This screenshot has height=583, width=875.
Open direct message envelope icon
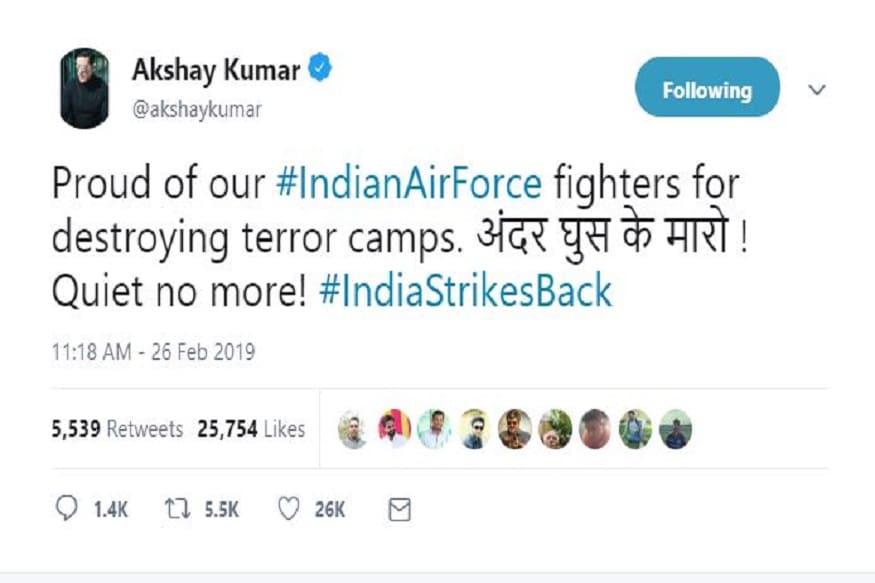(x=400, y=509)
